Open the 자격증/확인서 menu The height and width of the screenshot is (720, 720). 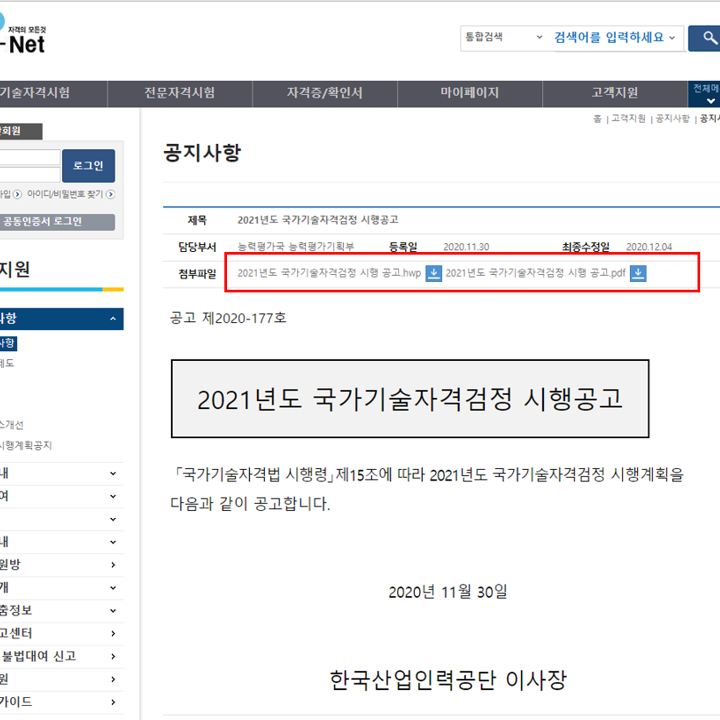pos(325,93)
